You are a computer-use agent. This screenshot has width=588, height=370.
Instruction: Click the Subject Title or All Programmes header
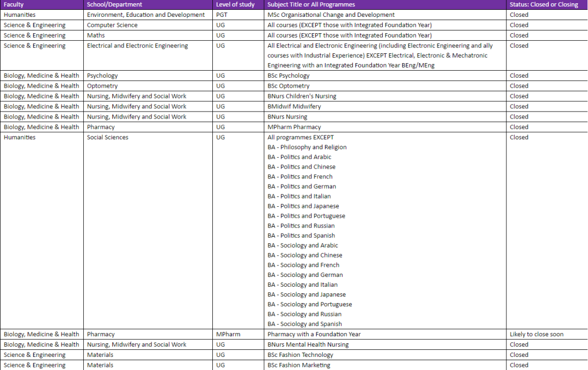click(x=311, y=4)
